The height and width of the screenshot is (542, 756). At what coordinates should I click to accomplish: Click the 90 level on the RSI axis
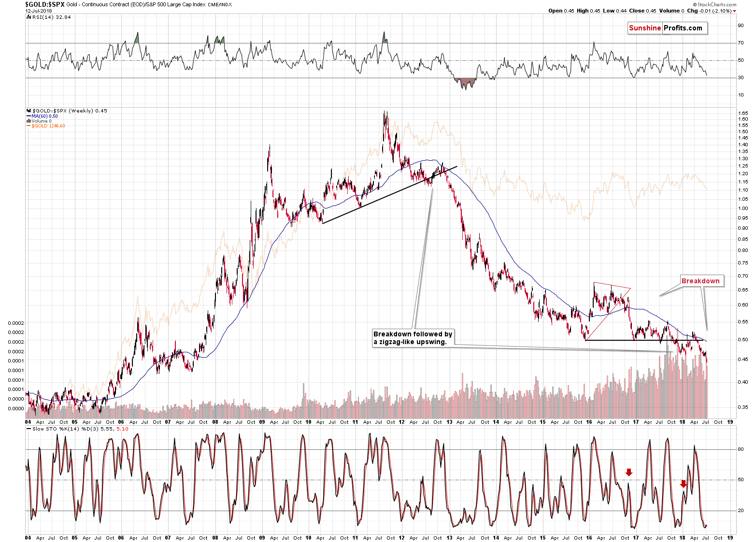[x=741, y=26]
